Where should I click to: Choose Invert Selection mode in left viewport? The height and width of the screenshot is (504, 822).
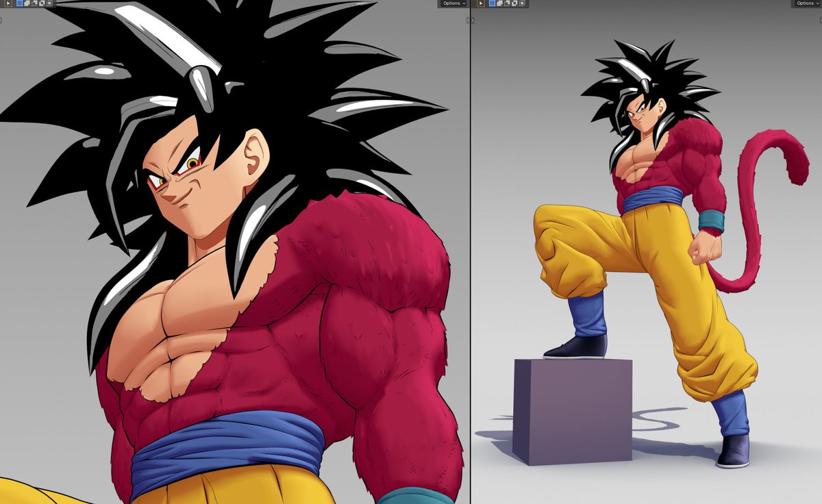[x=42, y=3]
